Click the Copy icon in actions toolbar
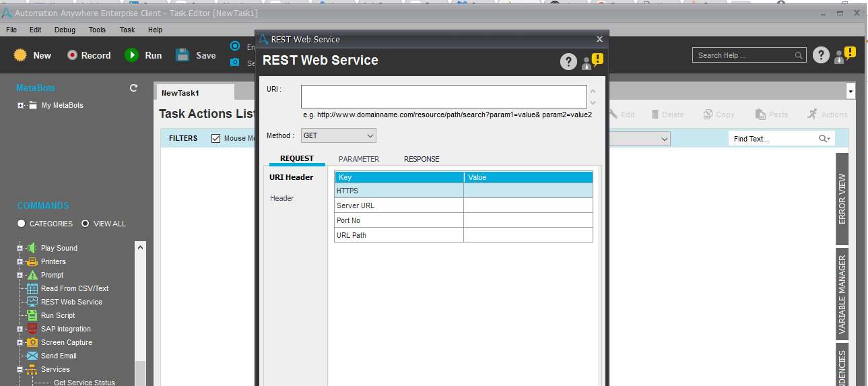 (708, 115)
